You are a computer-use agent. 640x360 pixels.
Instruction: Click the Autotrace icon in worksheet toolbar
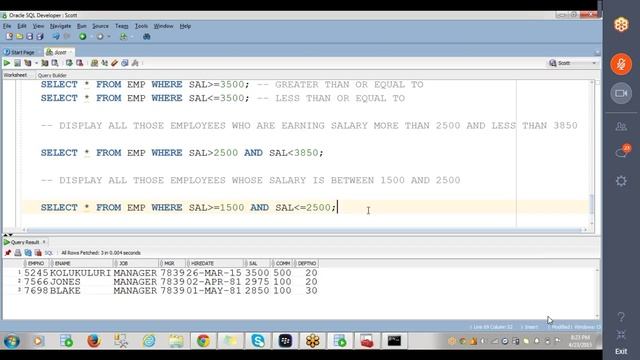pyautogui.click(x=45, y=63)
